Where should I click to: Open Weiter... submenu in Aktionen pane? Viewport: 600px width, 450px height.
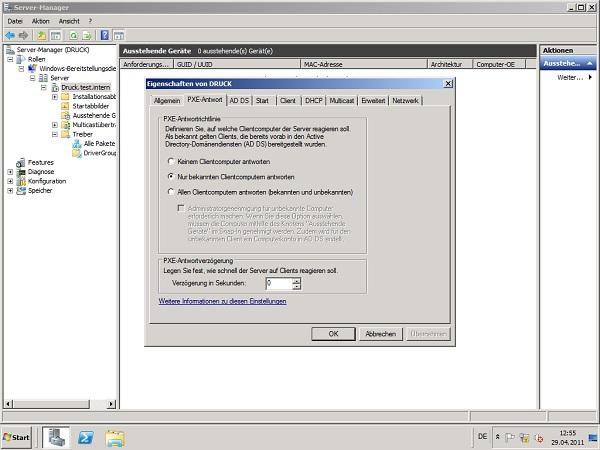coord(574,78)
